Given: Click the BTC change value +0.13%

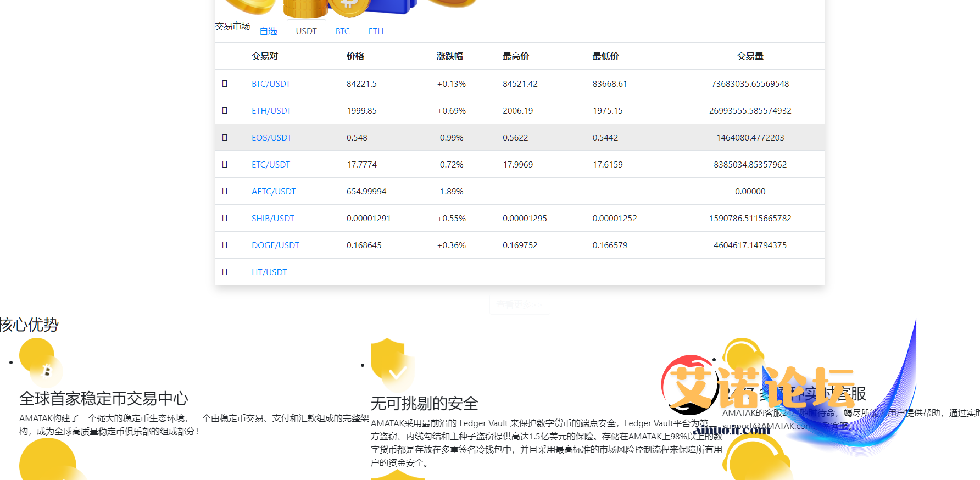Looking at the screenshot, I should (x=451, y=84).
